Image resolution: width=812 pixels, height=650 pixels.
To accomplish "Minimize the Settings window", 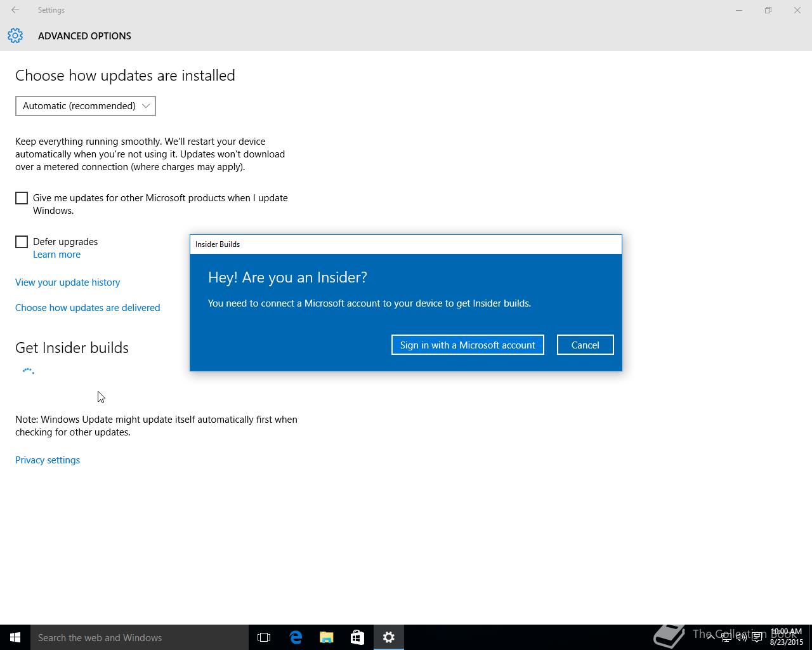I will [739, 10].
